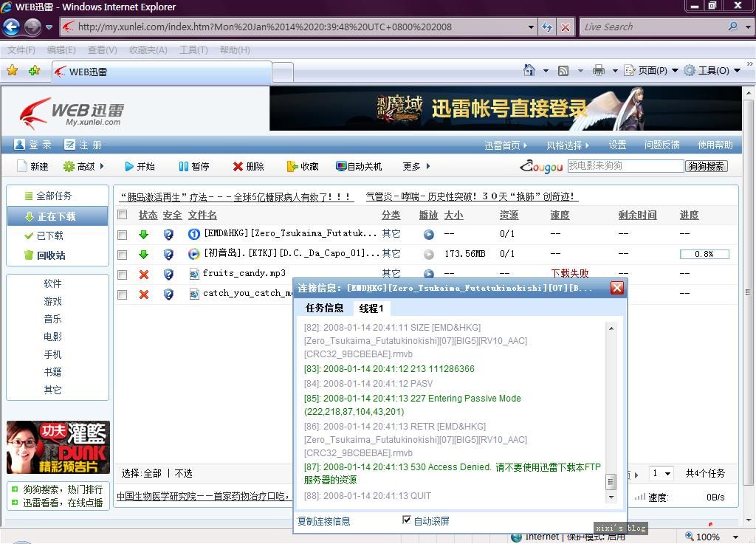Check the box for fruits_candy.mp3 task
Screen dimensions: 756x544
click(x=123, y=275)
